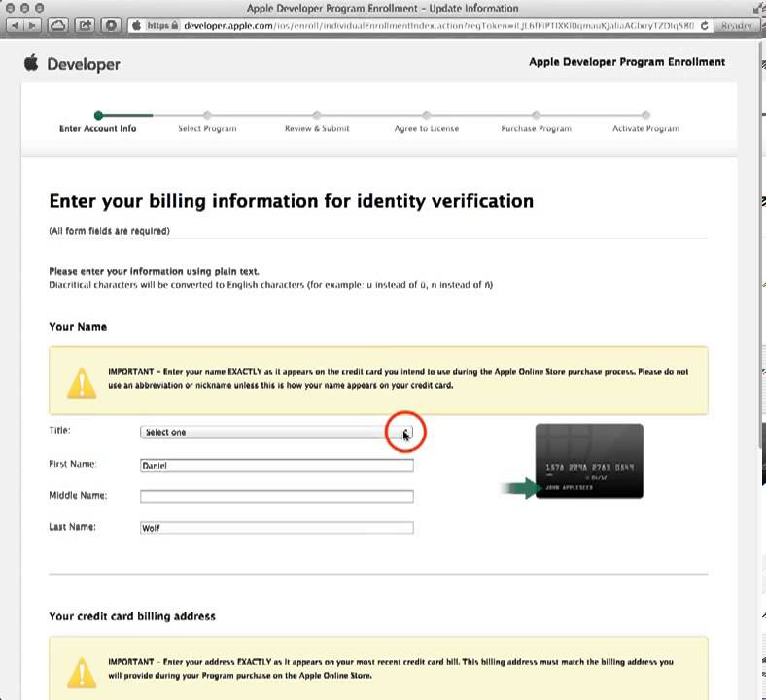Click the https padlock icon
The image size is (766, 700).
coord(175,25)
